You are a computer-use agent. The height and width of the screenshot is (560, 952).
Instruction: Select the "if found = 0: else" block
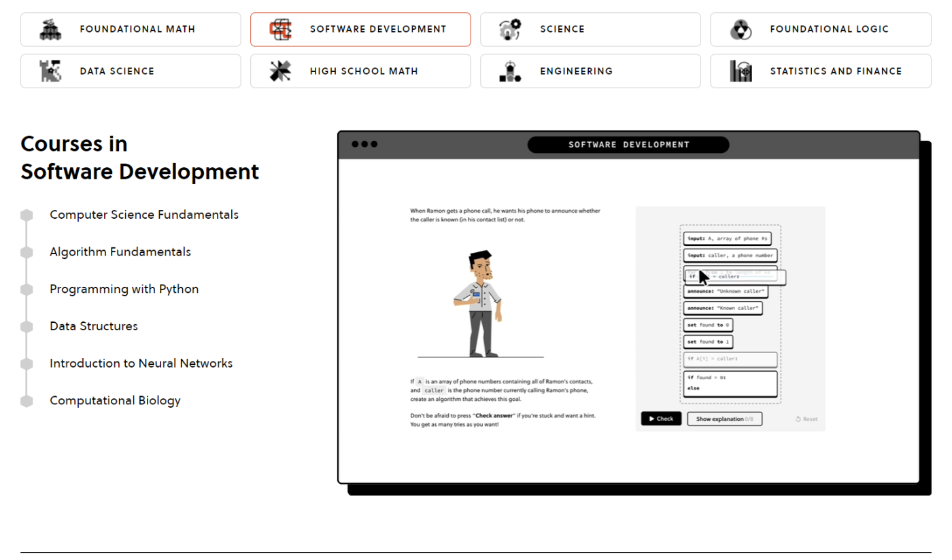point(730,383)
